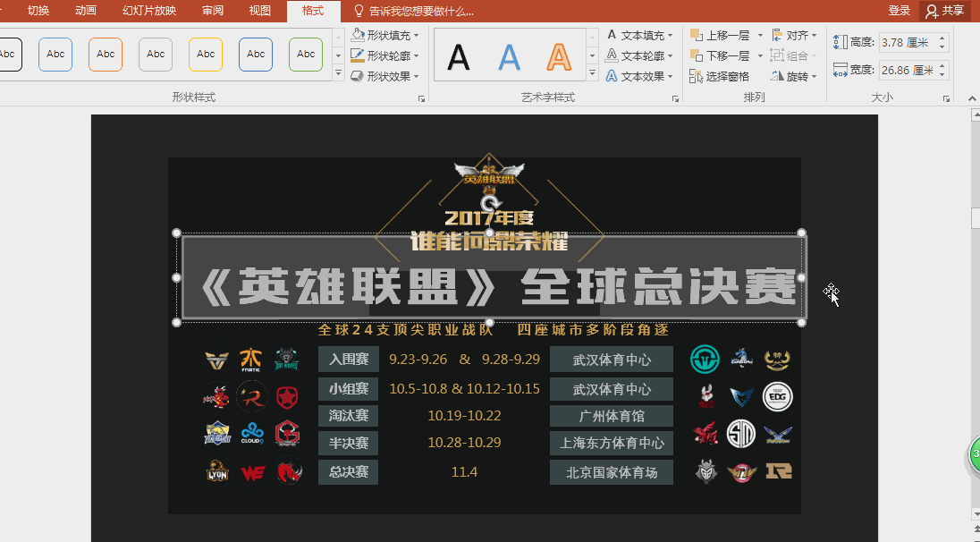The height and width of the screenshot is (542, 980).
Task: Open 形状轮廓 shape outline
Action: 384,55
